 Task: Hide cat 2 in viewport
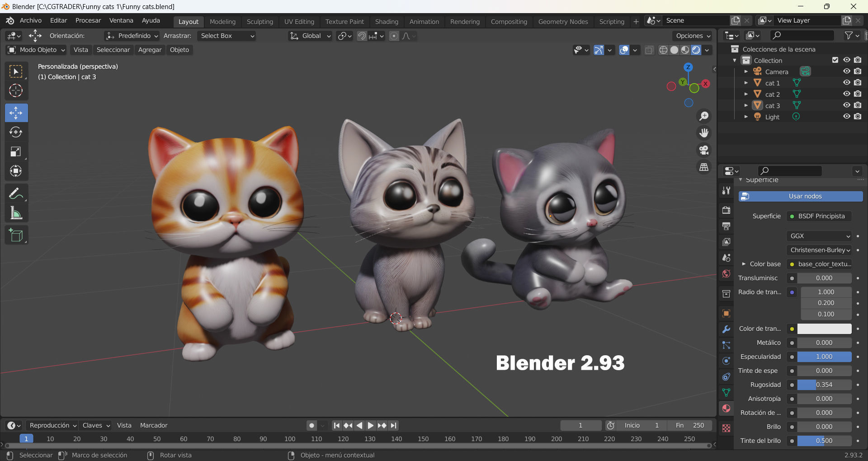coord(847,94)
